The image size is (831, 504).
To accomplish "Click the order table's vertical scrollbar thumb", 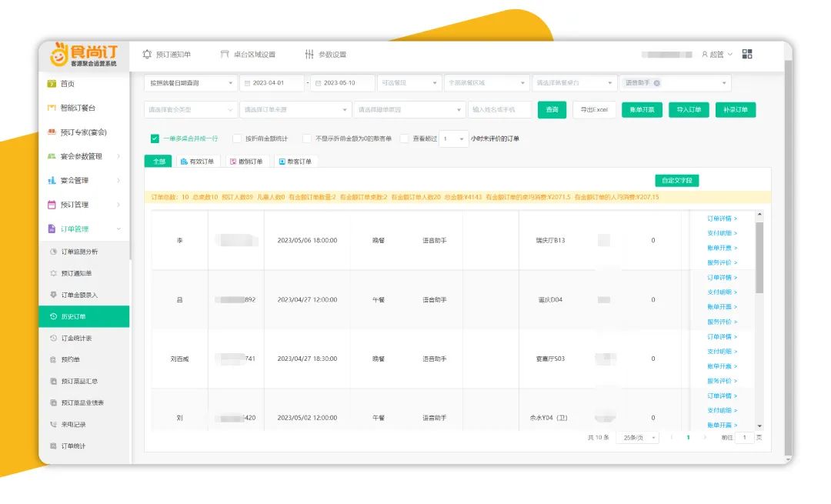I will click(759, 258).
